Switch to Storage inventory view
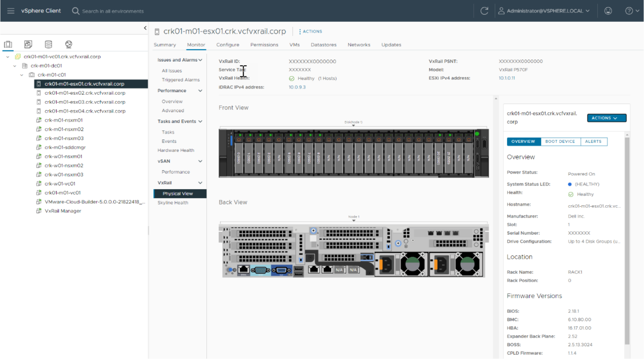Image resolution: width=644 pixels, height=359 pixels. [x=49, y=44]
